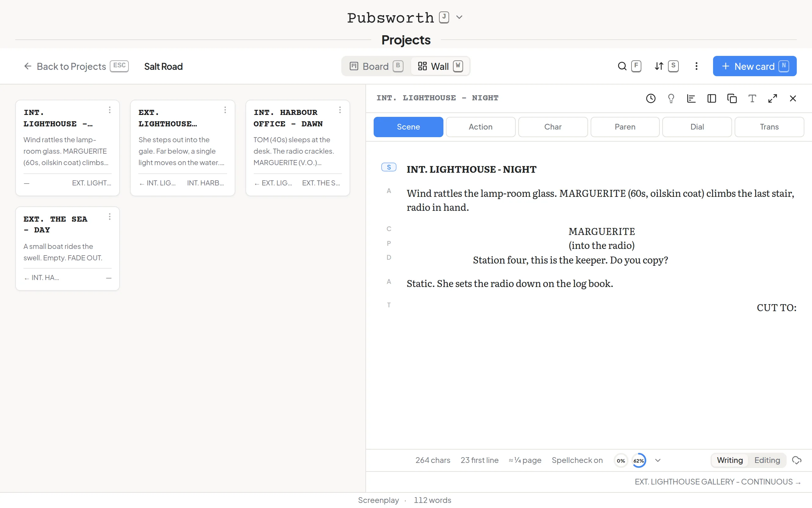Expand the Pubsworth workspace dropdown
This screenshot has height=508, width=812.
(459, 17)
